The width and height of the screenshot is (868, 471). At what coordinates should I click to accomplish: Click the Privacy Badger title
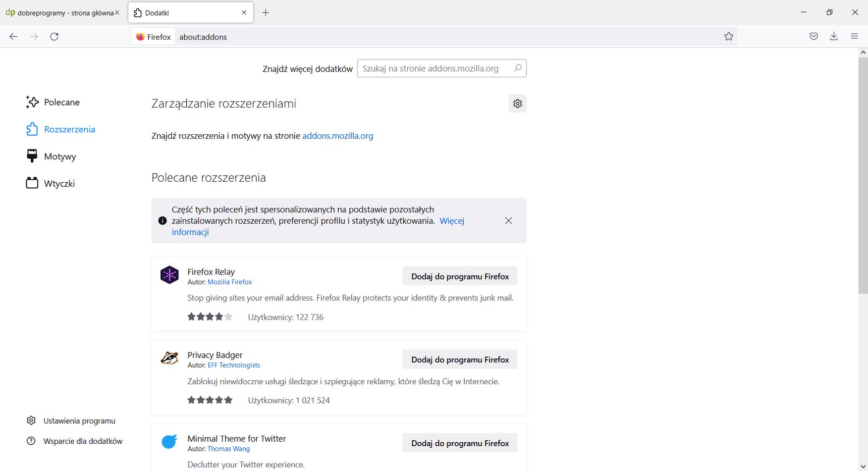click(x=215, y=355)
